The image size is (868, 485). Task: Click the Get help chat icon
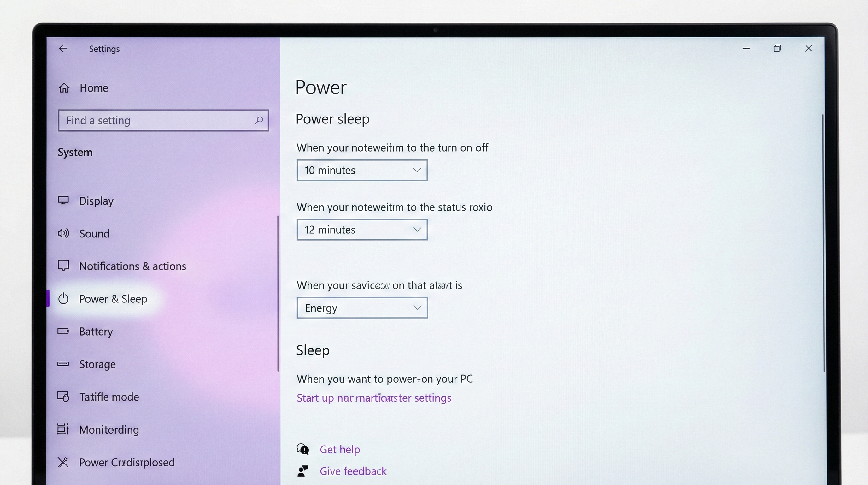302,449
